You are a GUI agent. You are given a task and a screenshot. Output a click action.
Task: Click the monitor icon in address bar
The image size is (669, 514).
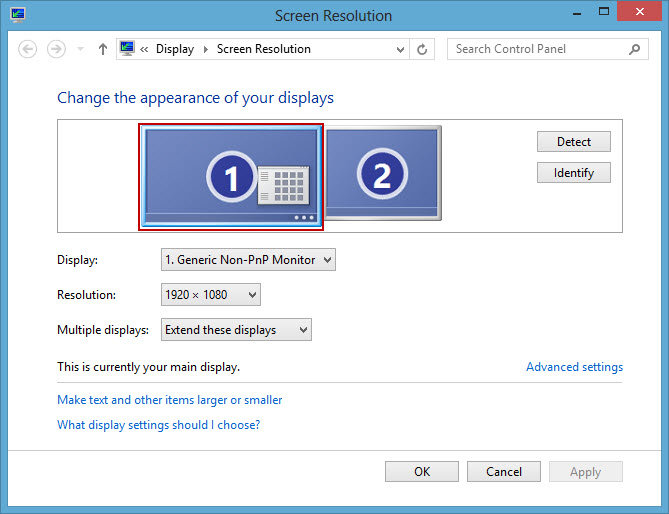[127, 49]
